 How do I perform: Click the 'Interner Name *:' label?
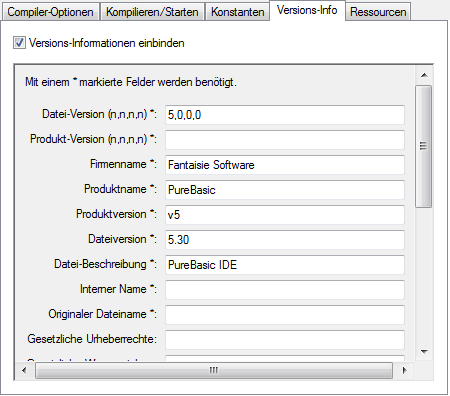[118, 289]
